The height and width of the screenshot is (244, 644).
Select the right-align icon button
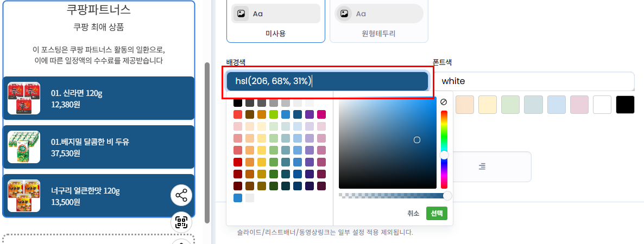(x=482, y=166)
